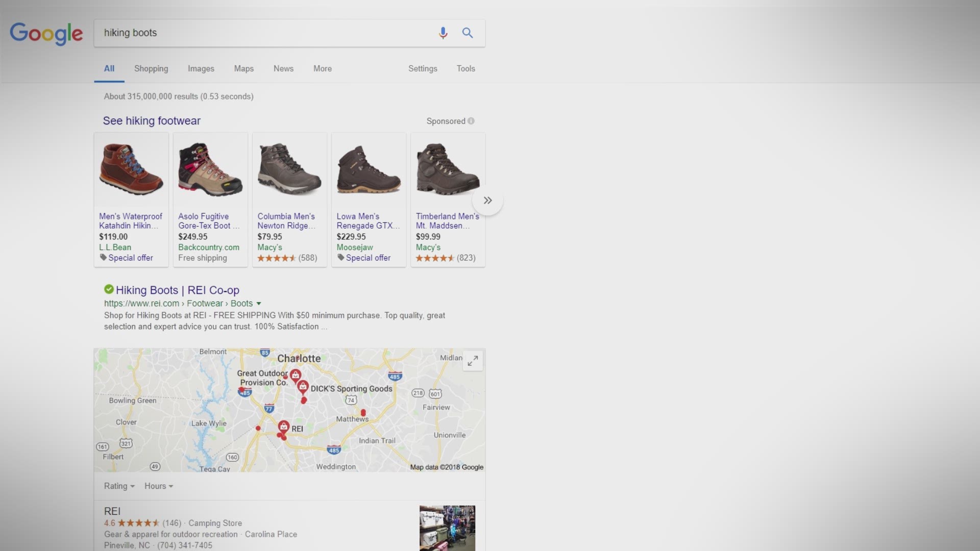Open Hiking Boots | REI Co-op result

[x=178, y=290]
